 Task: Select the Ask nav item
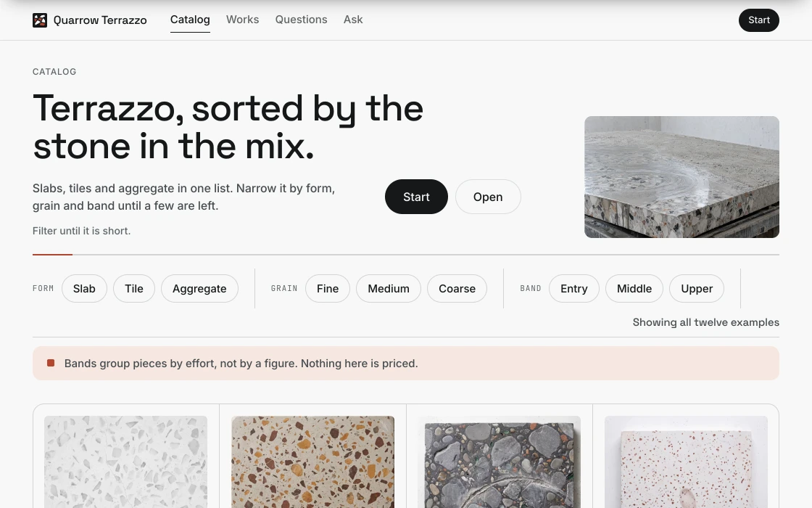pos(353,20)
